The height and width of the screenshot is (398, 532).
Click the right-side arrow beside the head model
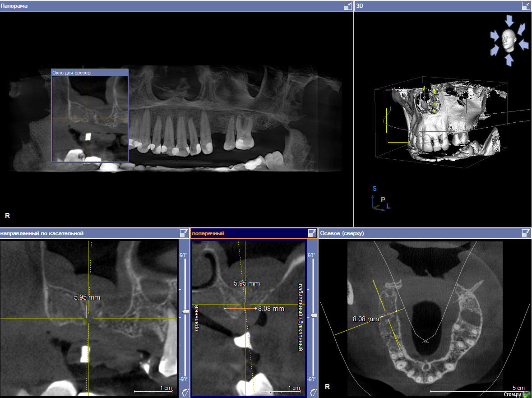(x=524, y=44)
